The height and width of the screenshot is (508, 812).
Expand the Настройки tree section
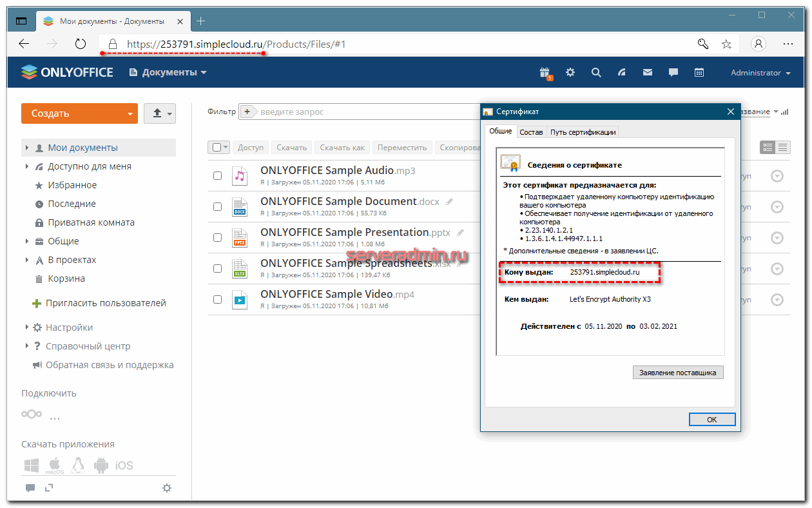(27, 327)
